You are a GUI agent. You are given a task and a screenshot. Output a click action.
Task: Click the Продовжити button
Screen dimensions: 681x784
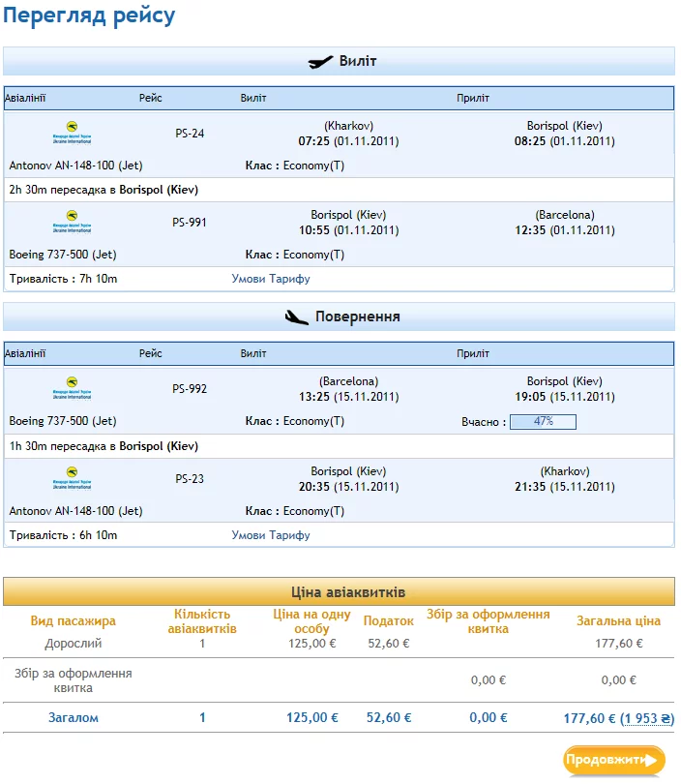tap(614, 760)
